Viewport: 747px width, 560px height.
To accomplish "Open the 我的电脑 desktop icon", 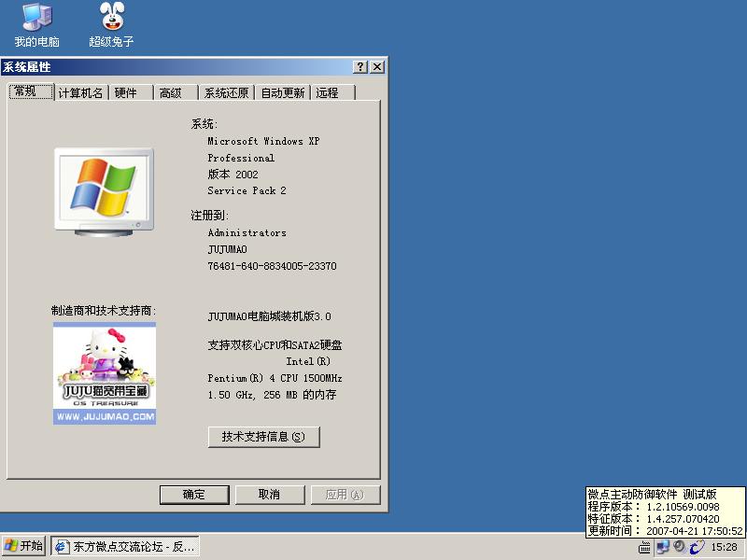I will [x=36, y=25].
